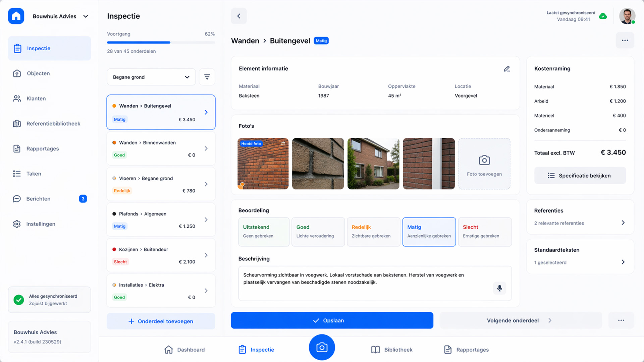Image resolution: width=644 pixels, height=362 pixels.
Task: Expand the Plafonds Algemeen chevron
Action: pyautogui.click(x=206, y=220)
